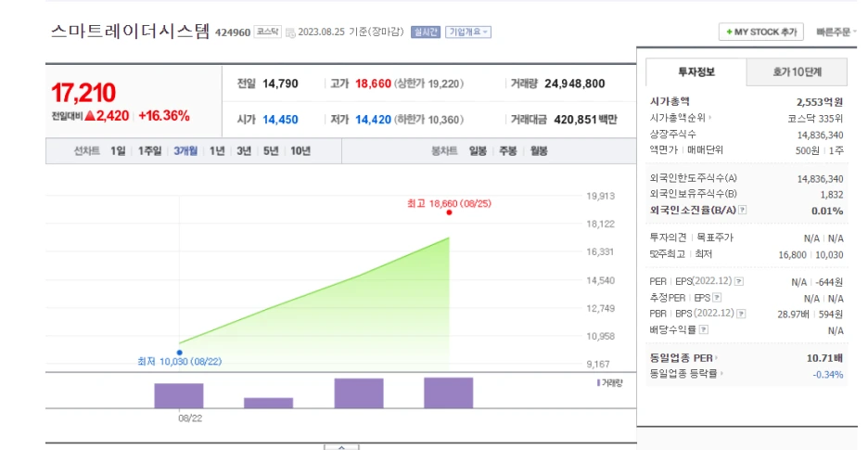Show the 주봉 candlestick chart

point(508,150)
